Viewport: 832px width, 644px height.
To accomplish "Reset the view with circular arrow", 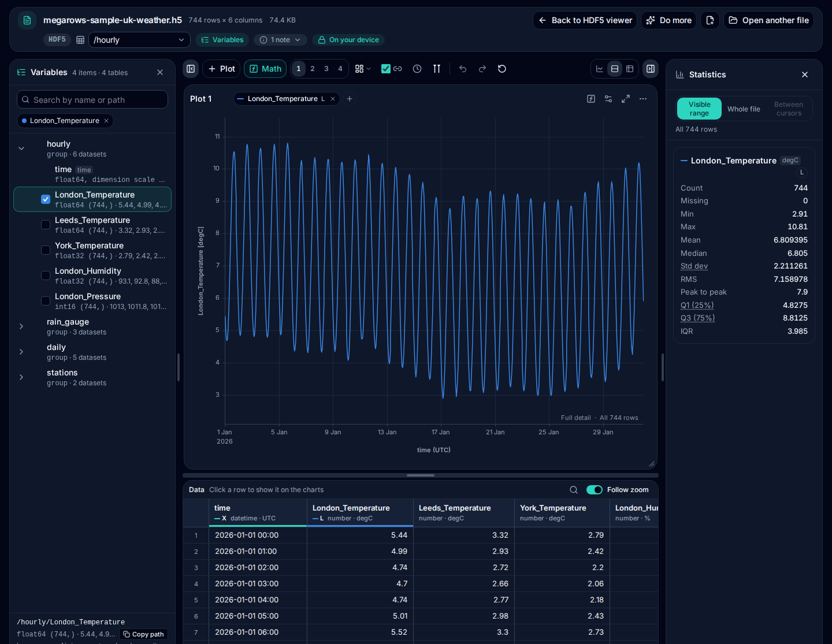I will point(502,69).
